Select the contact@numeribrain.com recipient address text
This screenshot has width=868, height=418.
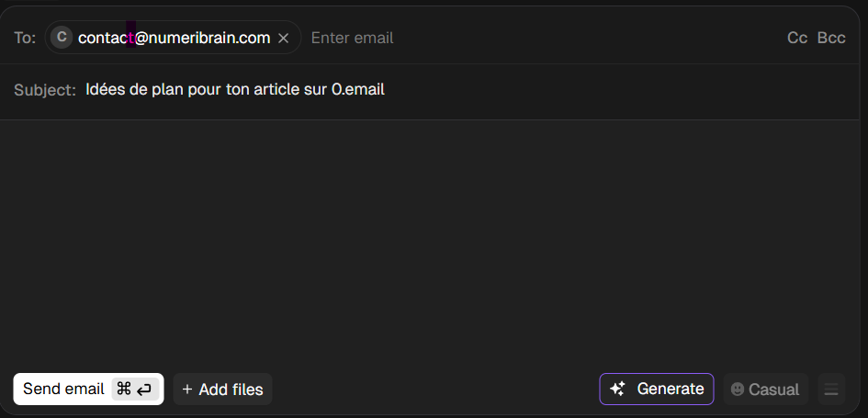174,38
